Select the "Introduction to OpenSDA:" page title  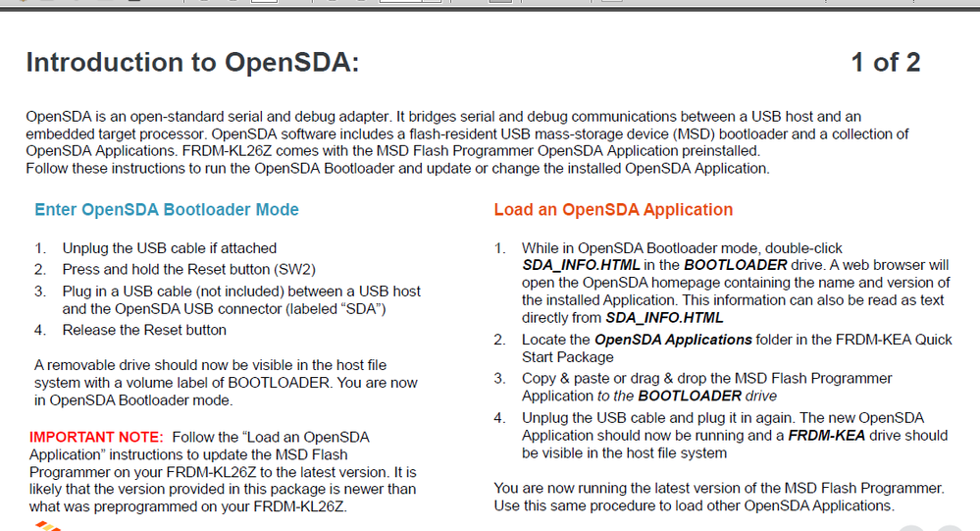pos(192,63)
